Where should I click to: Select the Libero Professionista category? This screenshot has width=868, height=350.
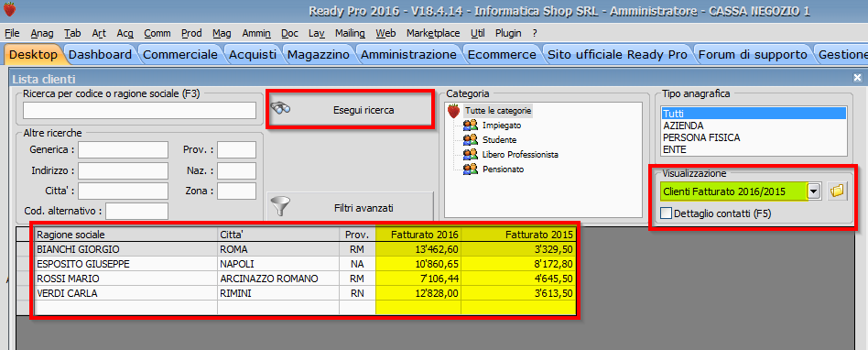(520, 155)
